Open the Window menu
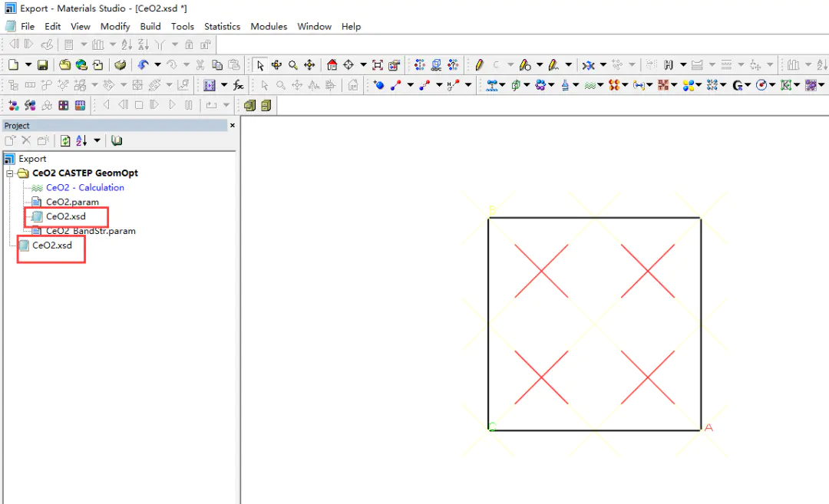 315,26
